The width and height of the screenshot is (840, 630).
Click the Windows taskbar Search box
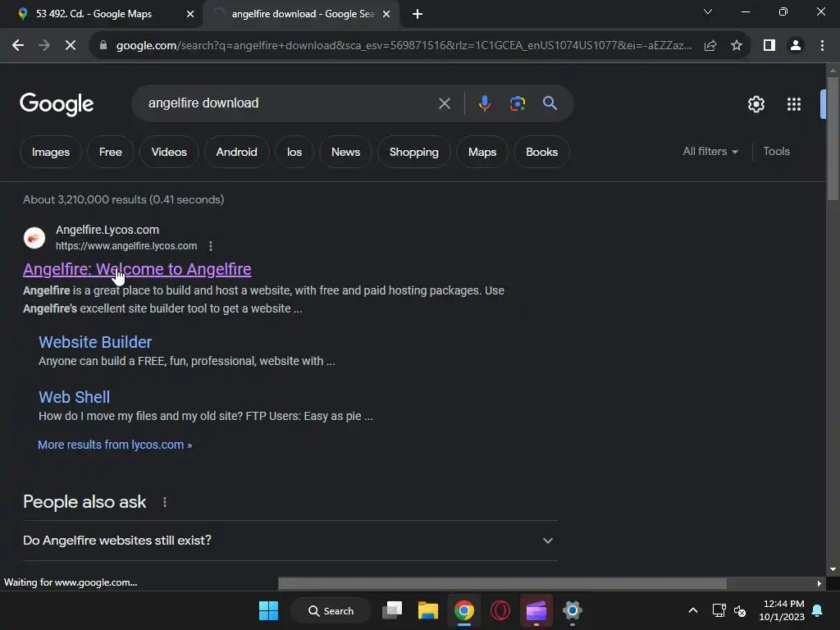point(331,610)
